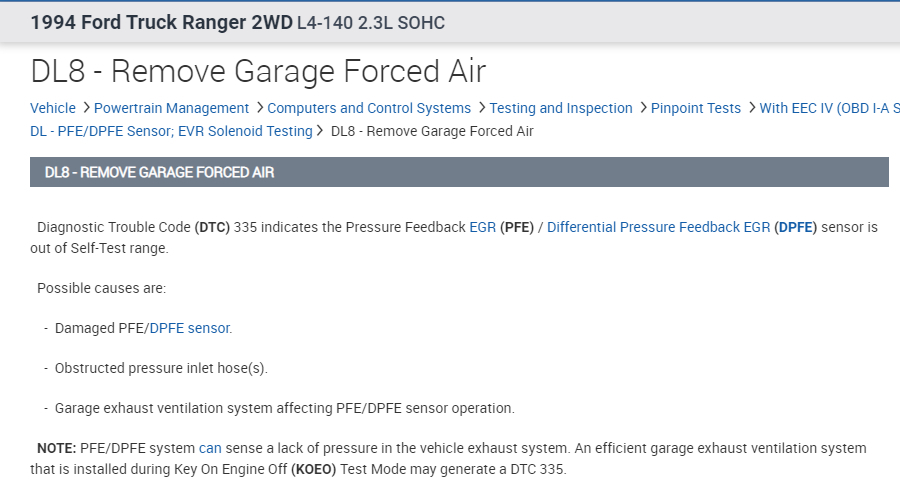The image size is (900, 493).
Task: Click chevron after Computers and Control Systems
Action: pyautogui.click(x=481, y=108)
